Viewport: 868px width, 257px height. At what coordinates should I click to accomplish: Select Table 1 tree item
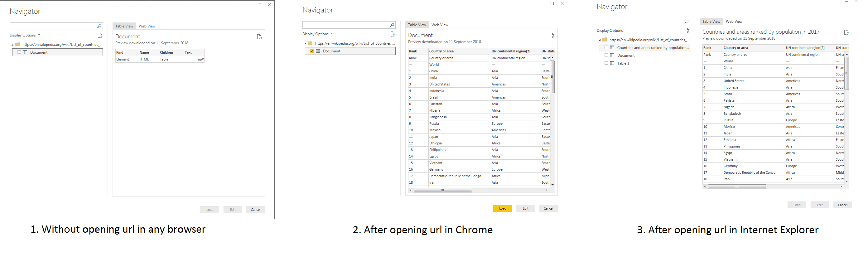point(623,63)
